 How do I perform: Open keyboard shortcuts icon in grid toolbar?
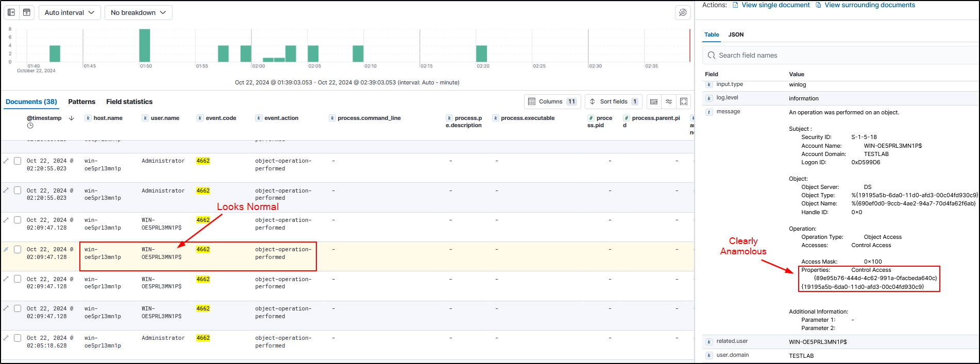point(654,101)
